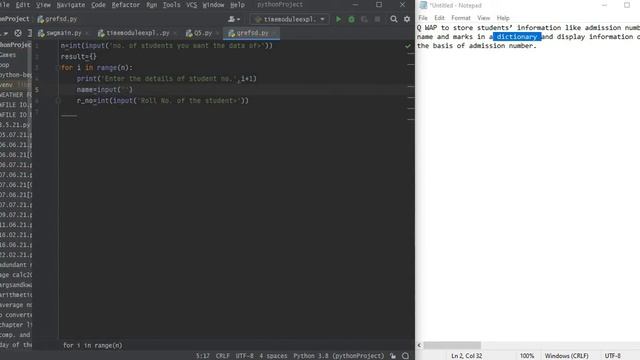Click line number 5 in editor gutter

click(x=37, y=89)
